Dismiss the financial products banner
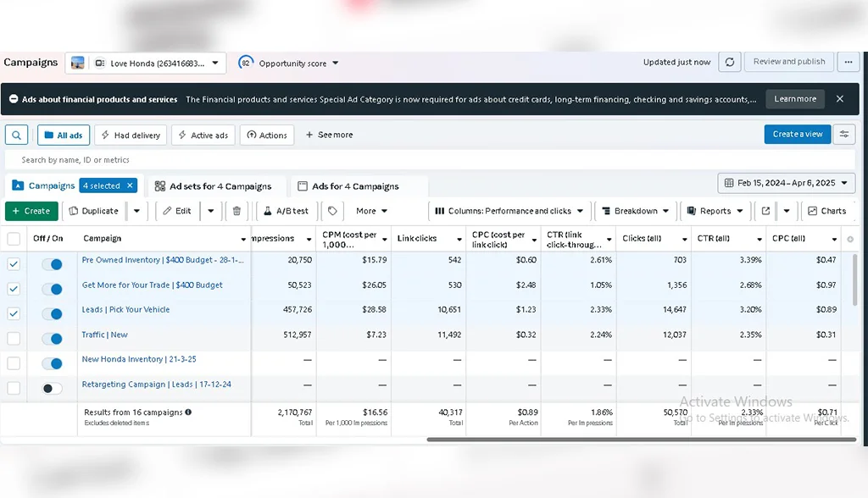 pos(840,99)
